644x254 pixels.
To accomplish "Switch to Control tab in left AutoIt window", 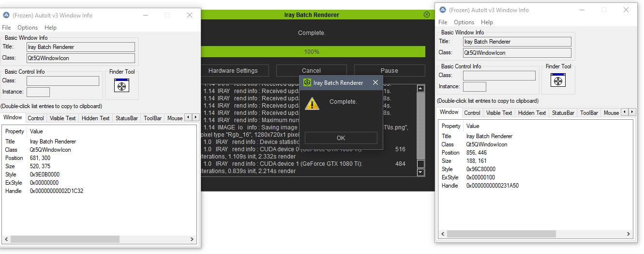I will 36,118.
